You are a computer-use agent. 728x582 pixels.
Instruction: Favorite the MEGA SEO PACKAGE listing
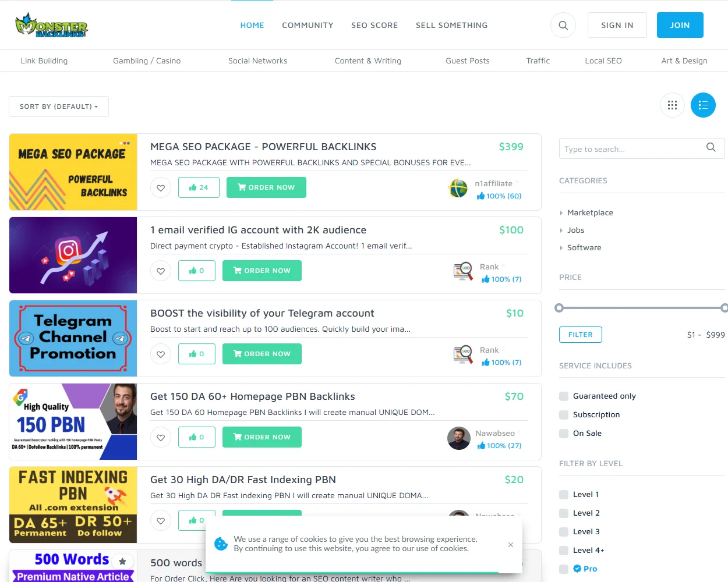click(161, 187)
